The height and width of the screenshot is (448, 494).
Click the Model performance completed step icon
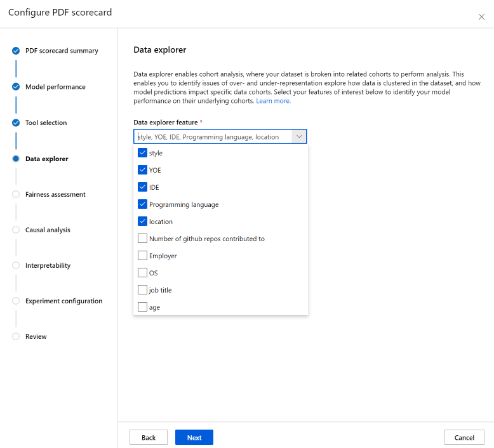pos(16,87)
